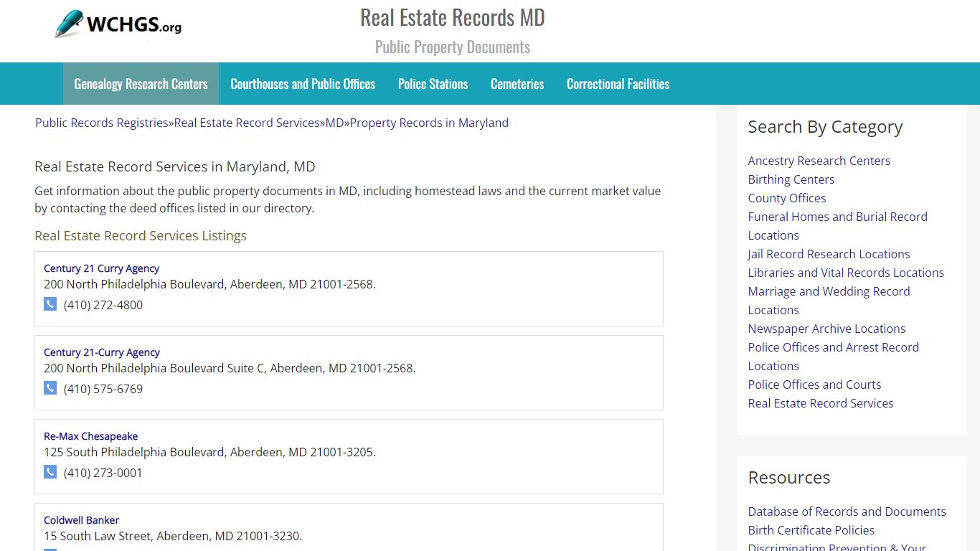Click the WCHGS.org pen logo

click(118, 25)
